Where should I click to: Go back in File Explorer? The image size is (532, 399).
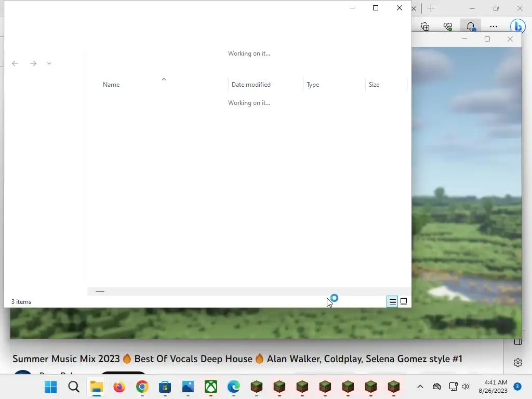click(x=15, y=63)
